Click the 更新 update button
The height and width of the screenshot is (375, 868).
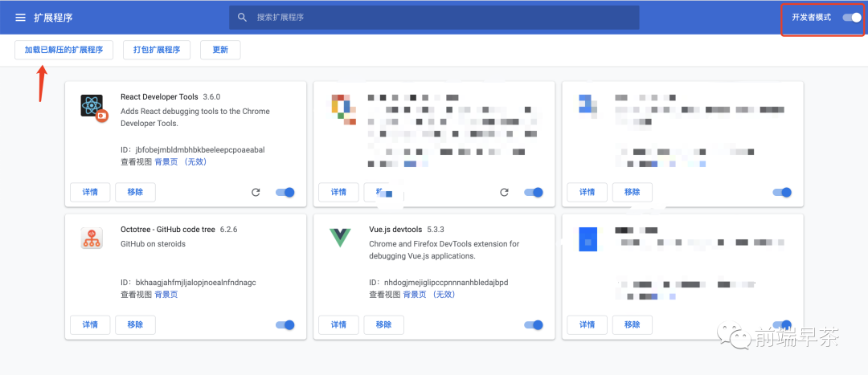tap(220, 50)
